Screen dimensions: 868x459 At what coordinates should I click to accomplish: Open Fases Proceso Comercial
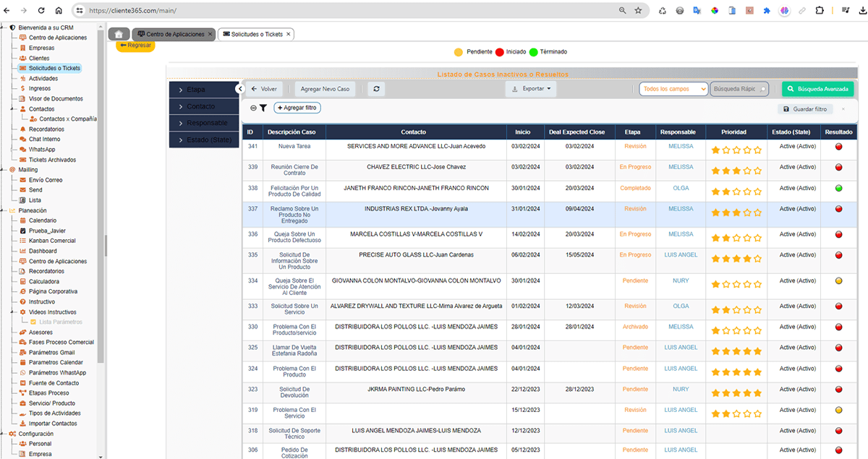[x=61, y=343]
